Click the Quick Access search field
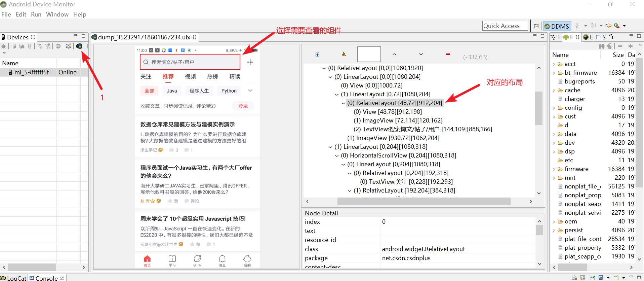Image resolution: width=644 pixels, height=281 pixels. point(505,26)
